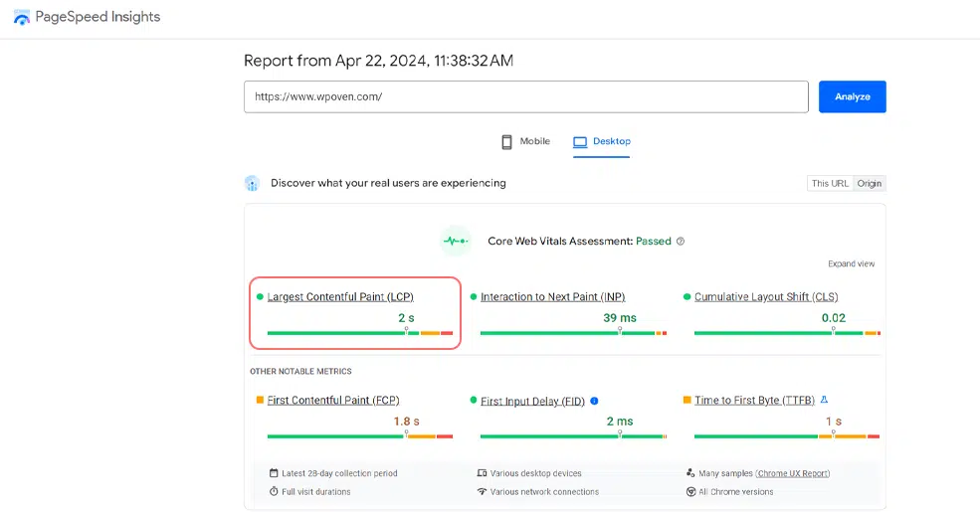This screenshot has width=980, height=512.
Task: Click Various desktop devices text
Action: click(x=535, y=474)
